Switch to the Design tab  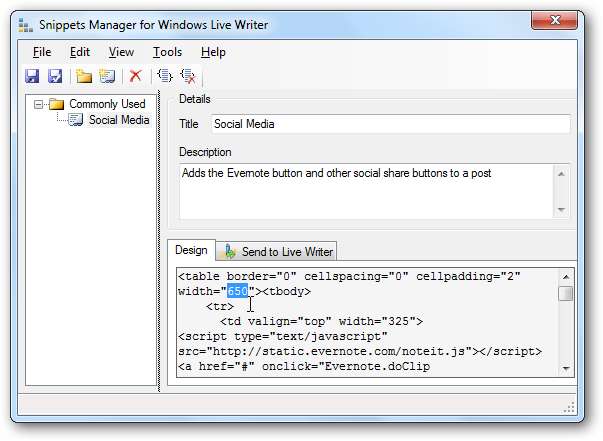pos(190,250)
